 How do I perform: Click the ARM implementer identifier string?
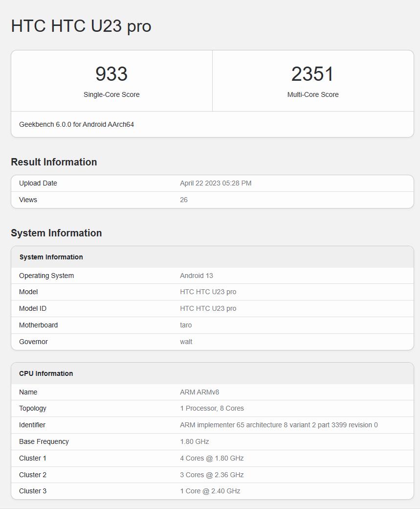[x=279, y=425]
